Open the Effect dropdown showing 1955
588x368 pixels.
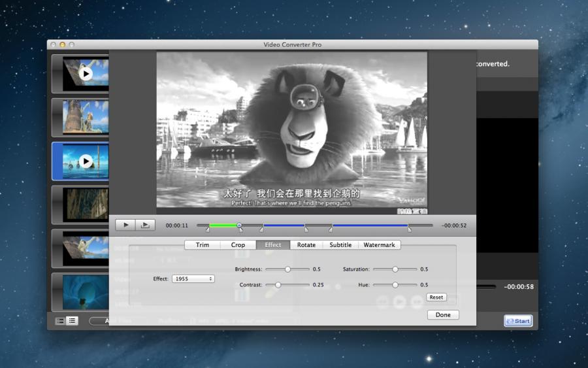click(x=193, y=278)
